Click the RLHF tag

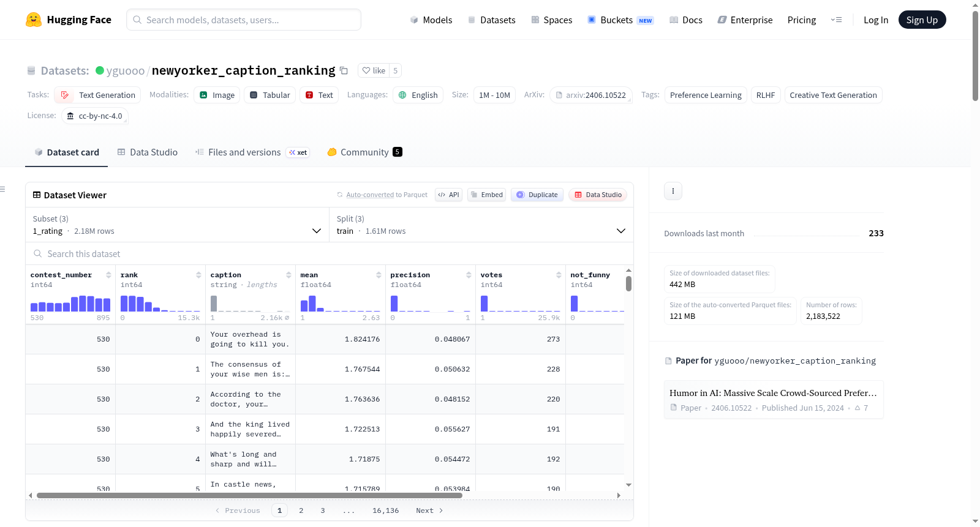click(x=766, y=95)
